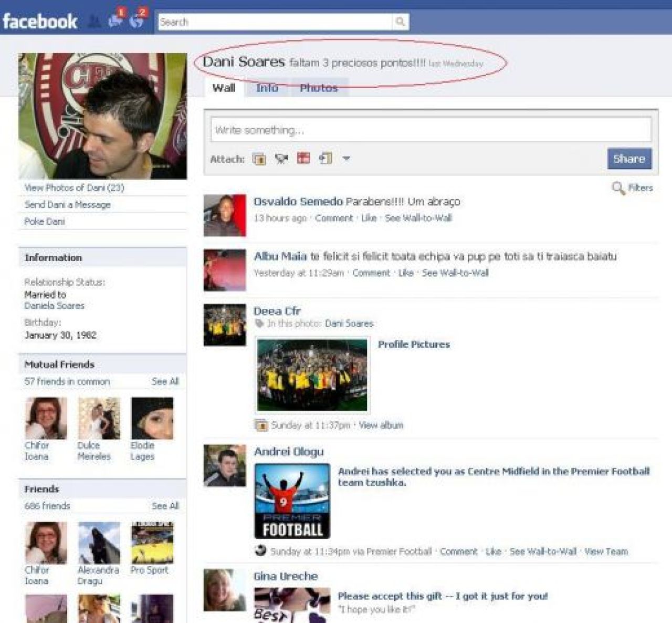
Task: See Wall-to-Wall with Osvaldo Semedo
Action: pos(418,218)
